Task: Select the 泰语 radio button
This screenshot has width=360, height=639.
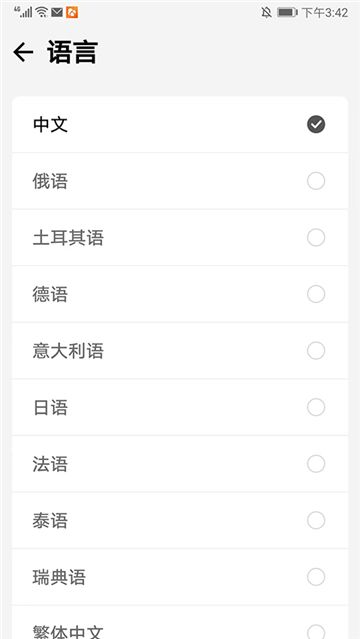Action: pyautogui.click(x=316, y=521)
